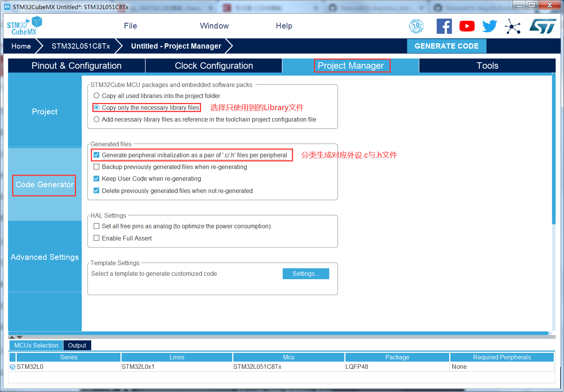Image resolution: width=564 pixels, height=392 pixels.
Task: Switch to Output bottom tab
Action: click(x=77, y=345)
